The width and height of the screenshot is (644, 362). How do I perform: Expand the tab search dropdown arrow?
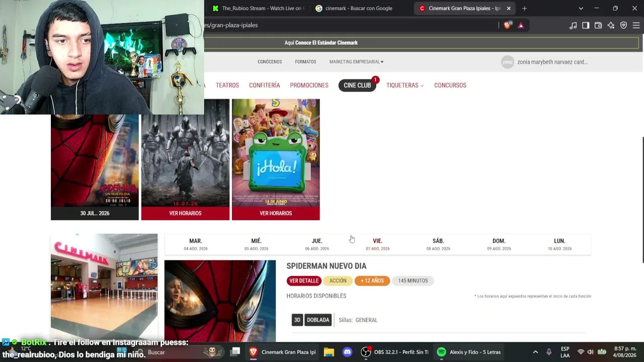(x=581, y=8)
